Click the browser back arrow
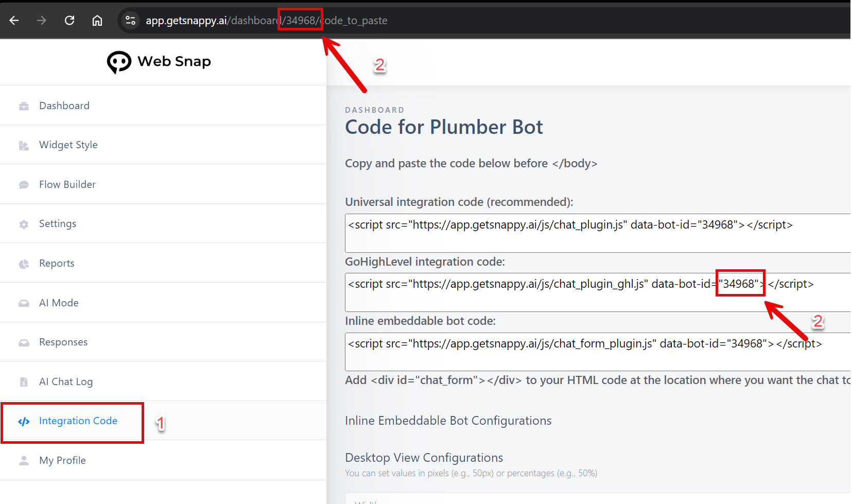852x504 pixels. point(14,21)
